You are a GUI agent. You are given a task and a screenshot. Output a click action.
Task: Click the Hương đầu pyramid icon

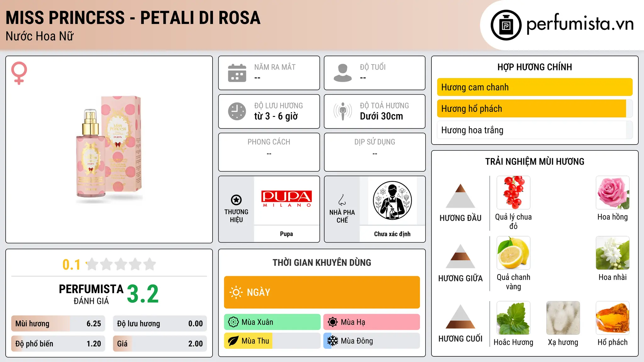point(460,196)
